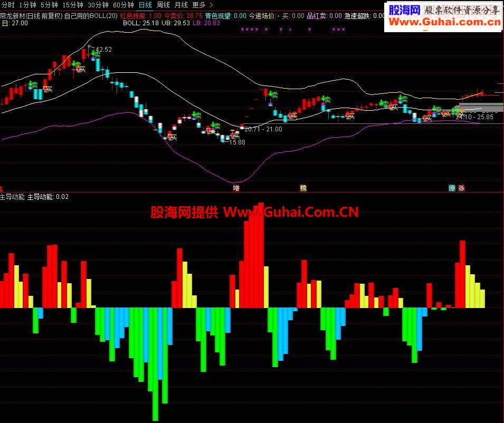
Task: Select the 15分钟 period tab
Action: point(73,5)
